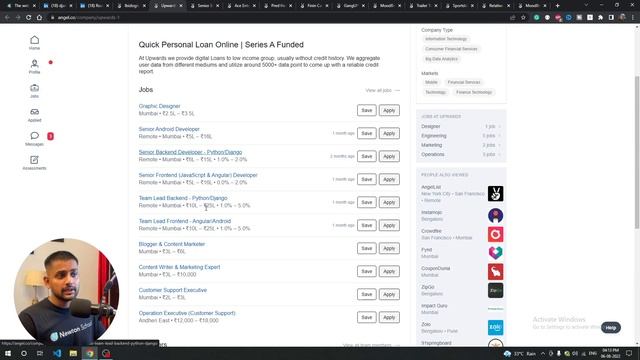Save the Graphic Designer job

pyautogui.click(x=367, y=110)
